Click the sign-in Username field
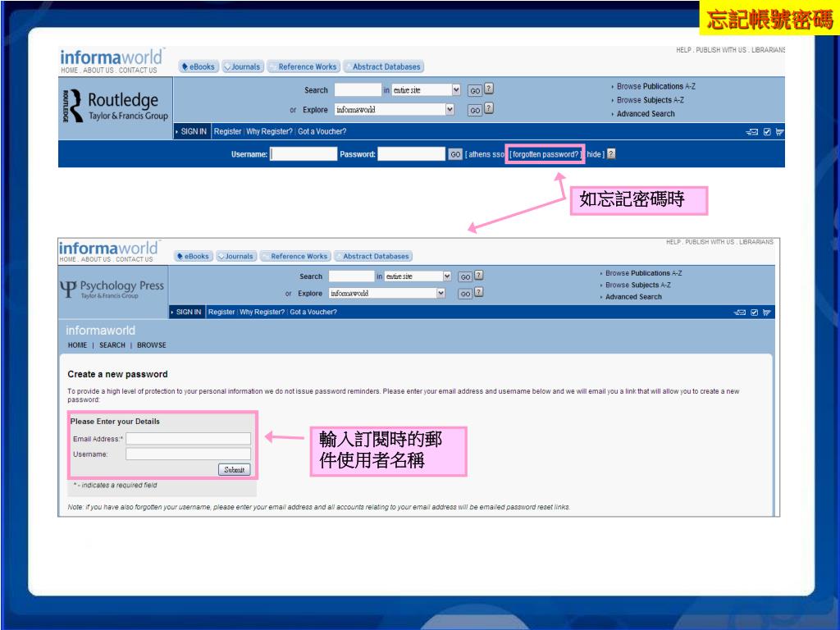Image resolution: width=840 pixels, height=630 pixels. click(x=304, y=154)
